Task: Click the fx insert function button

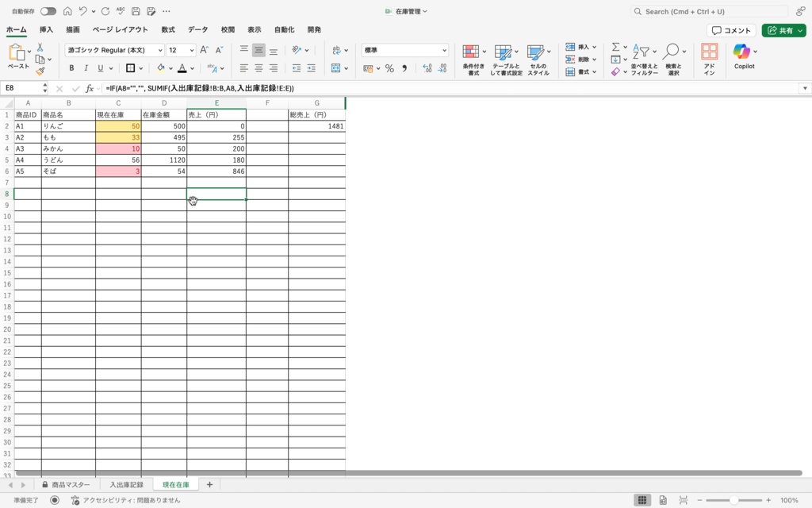Action: click(x=89, y=89)
